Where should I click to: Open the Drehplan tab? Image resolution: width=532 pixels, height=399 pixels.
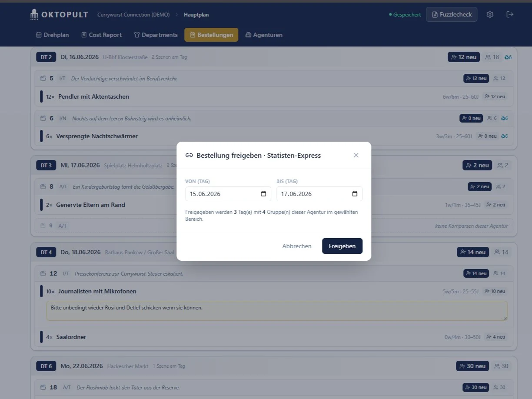[x=52, y=35]
